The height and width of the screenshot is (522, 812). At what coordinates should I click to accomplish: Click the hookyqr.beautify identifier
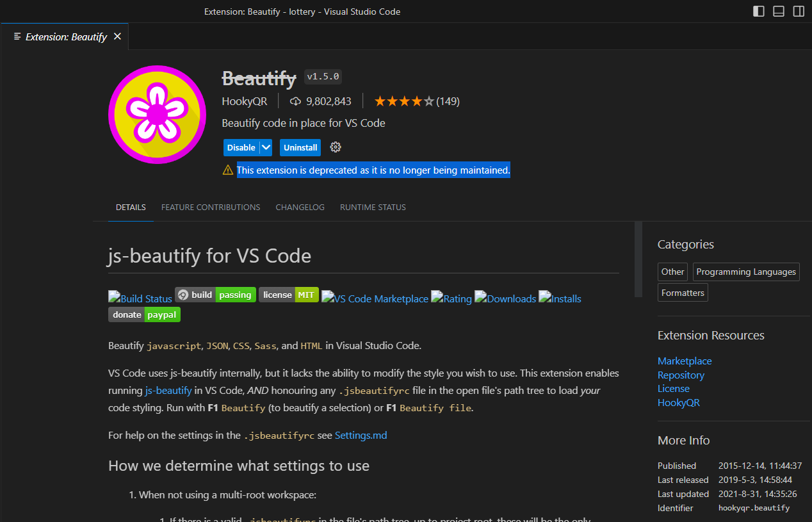coord(754,508)
